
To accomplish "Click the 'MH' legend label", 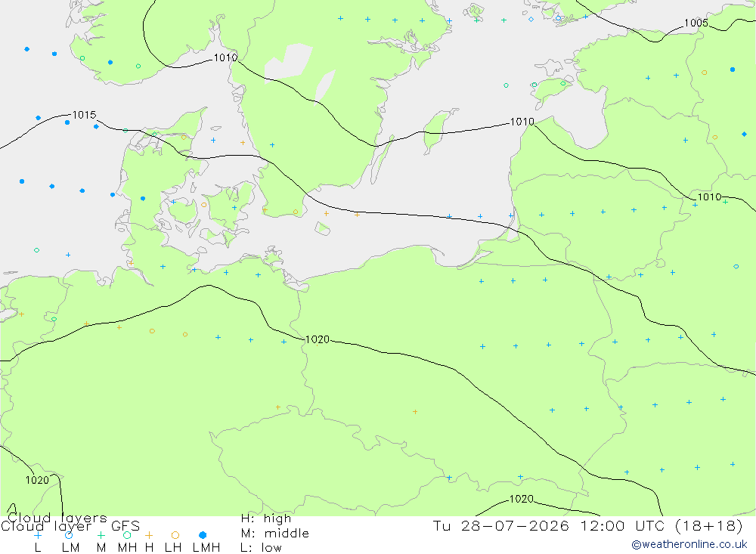I will click(x=127, y=548).
